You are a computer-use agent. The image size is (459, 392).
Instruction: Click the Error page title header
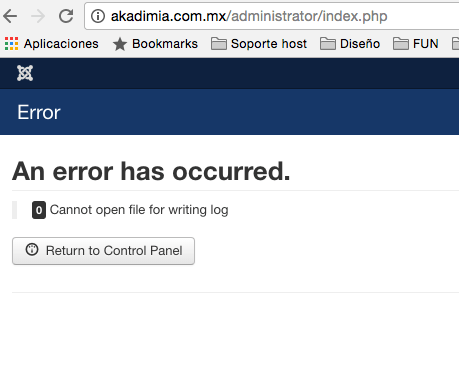[x=39, y=112]
